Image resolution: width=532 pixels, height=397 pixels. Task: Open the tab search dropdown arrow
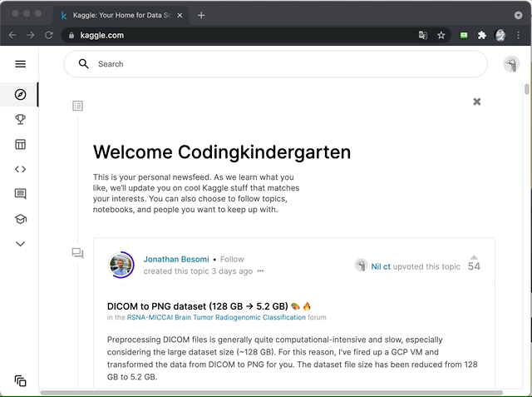pos(518,15)
